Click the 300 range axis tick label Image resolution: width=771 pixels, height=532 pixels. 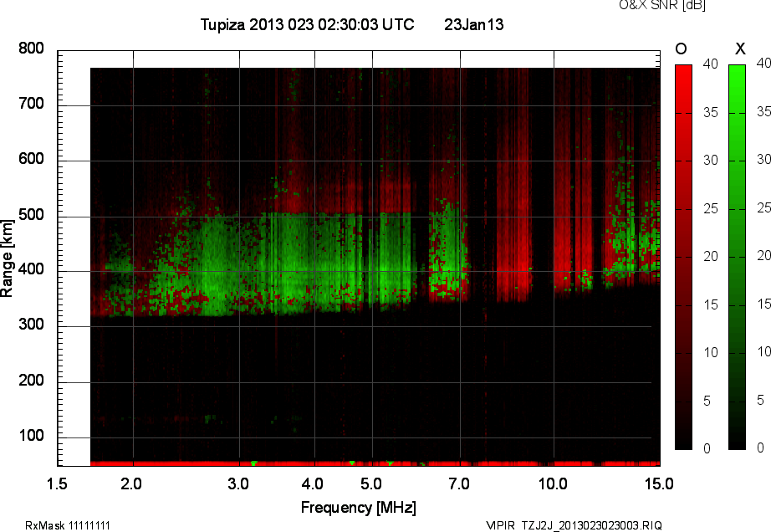point(31,325)
